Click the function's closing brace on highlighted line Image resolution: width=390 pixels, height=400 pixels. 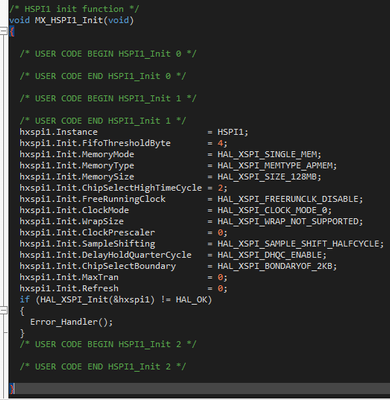[12, 389]
